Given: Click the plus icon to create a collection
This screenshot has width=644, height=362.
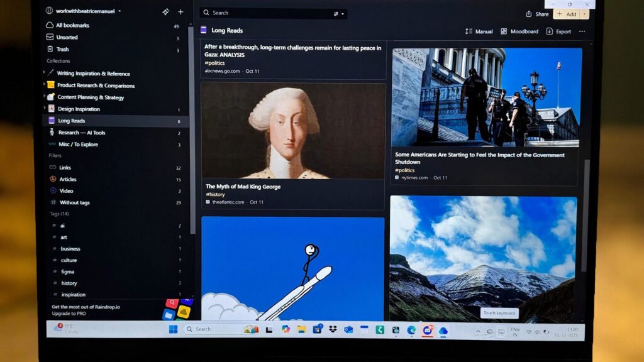Looking at the screenshot, I should coord(180,12).
